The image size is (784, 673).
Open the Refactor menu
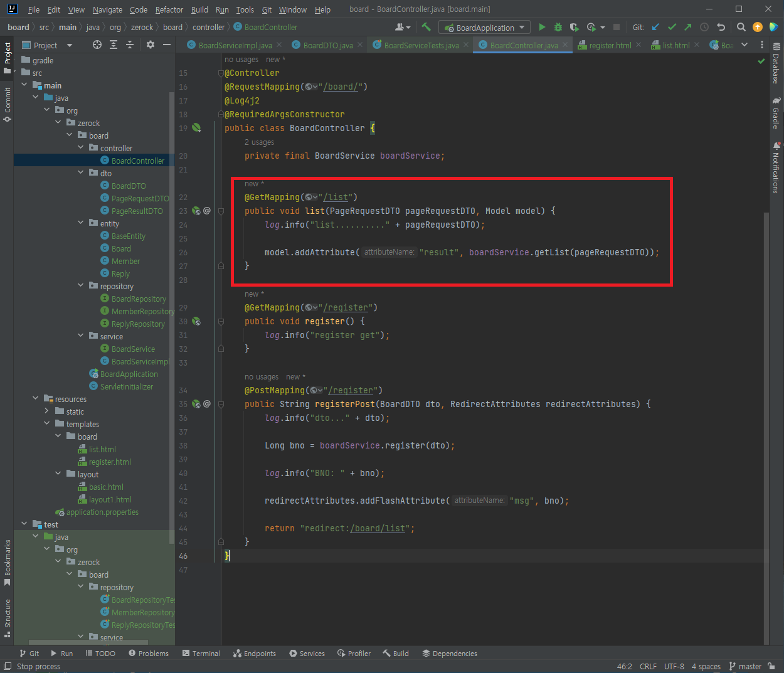coord(169,9)
